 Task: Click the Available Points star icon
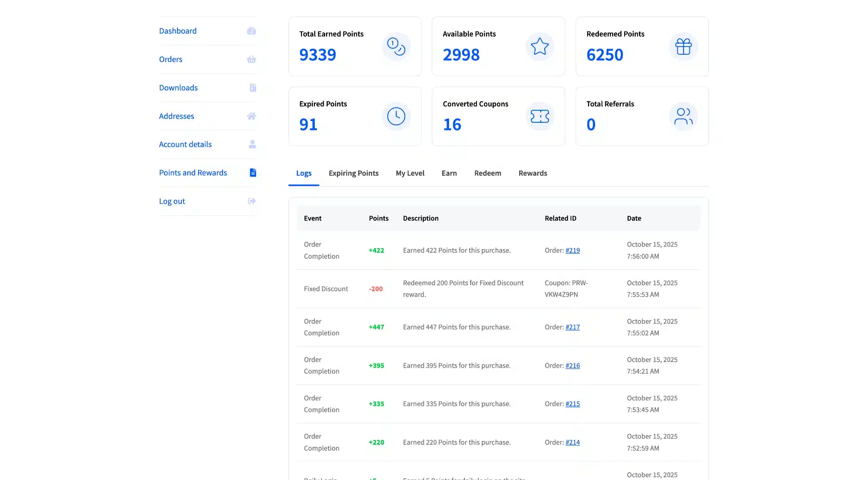[539, 46]
